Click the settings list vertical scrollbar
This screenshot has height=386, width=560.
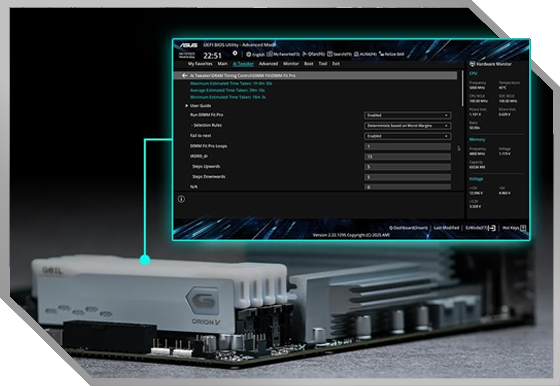pos(462,88)
